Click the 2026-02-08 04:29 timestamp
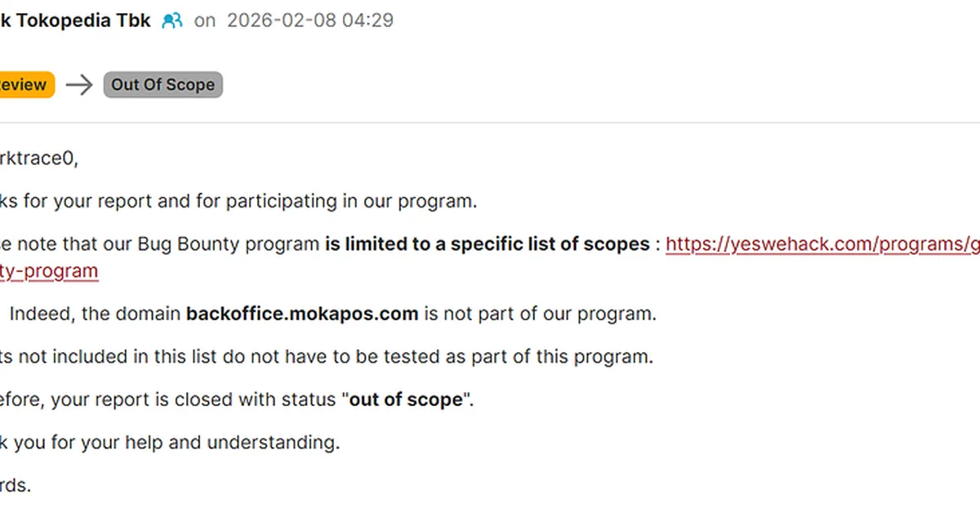Image resolution: width=980 pixels, height=513 pixels. (310, 20)
